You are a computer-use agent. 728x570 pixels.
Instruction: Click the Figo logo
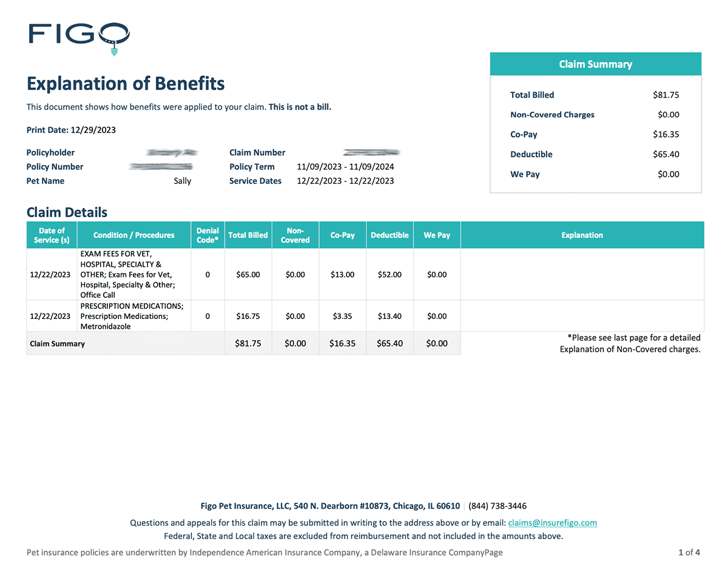79,38
